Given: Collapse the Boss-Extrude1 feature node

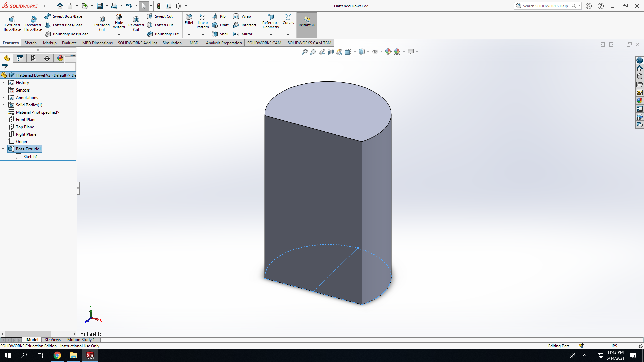Looking at the screenshot, I should tap(3, 149).
